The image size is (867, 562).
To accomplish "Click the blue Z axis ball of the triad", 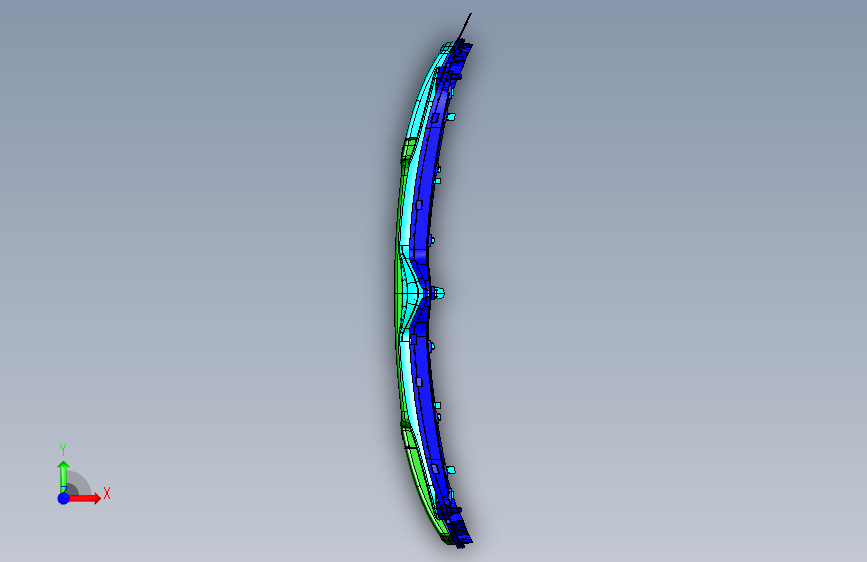I will click(x=64, y=498).
